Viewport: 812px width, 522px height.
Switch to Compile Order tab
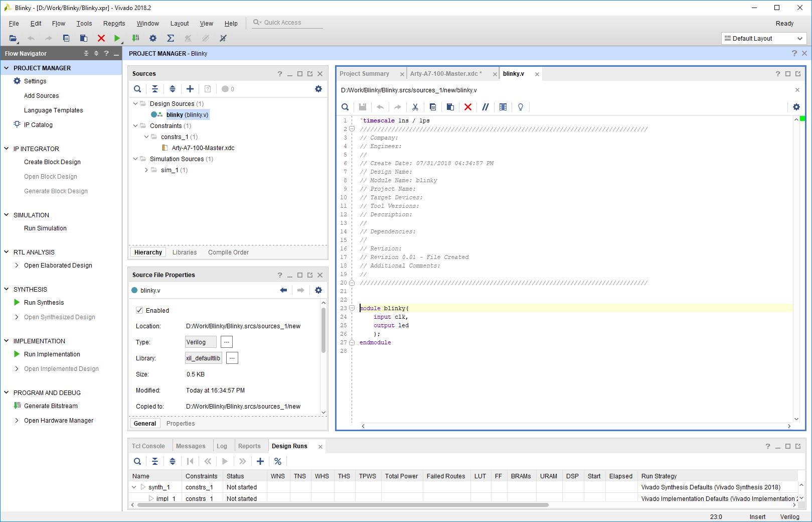228,252
